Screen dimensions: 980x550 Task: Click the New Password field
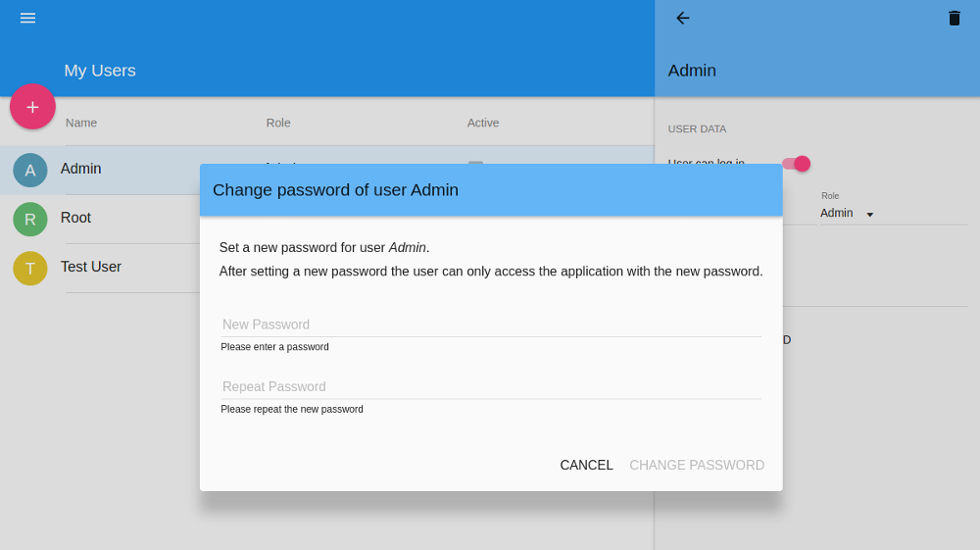[491, 325]
